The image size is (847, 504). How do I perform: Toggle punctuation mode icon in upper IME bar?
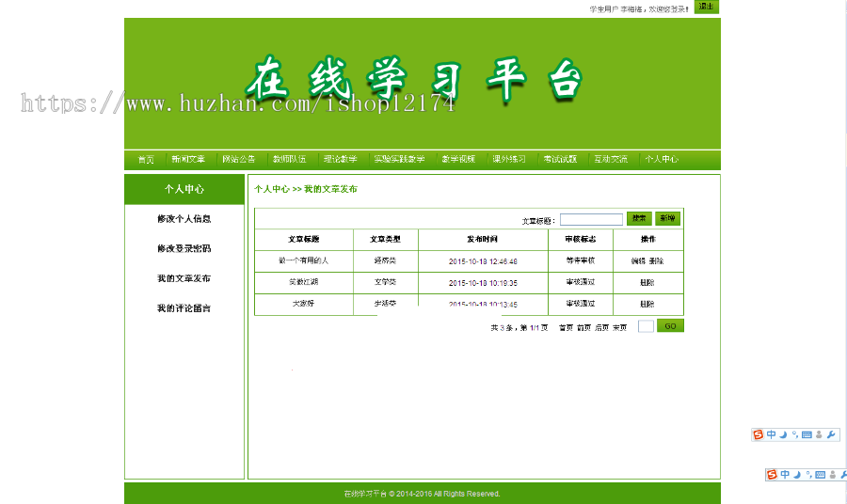coord(794,434)
